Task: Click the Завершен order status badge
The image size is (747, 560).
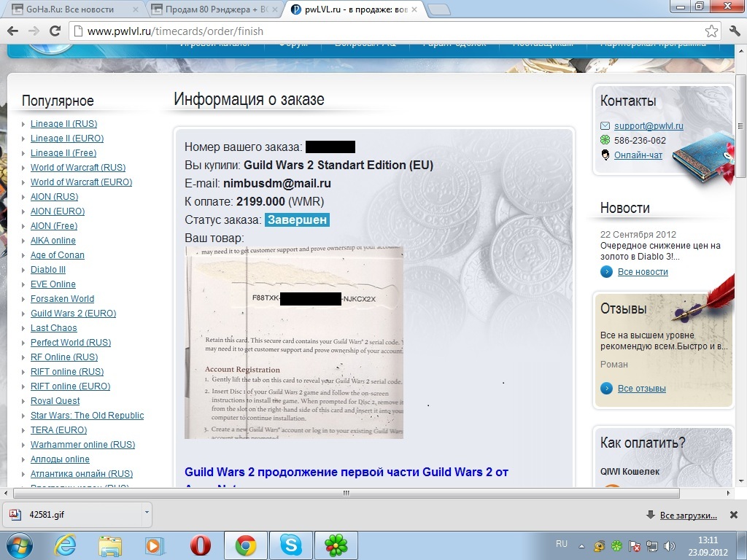Action: pyautogui.click(x=297, y=219)
